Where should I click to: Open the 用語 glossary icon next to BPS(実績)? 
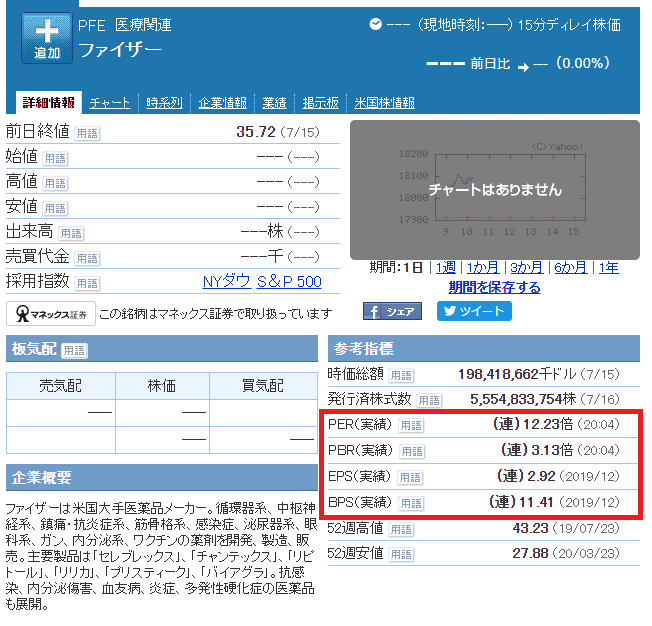[411, 504]
